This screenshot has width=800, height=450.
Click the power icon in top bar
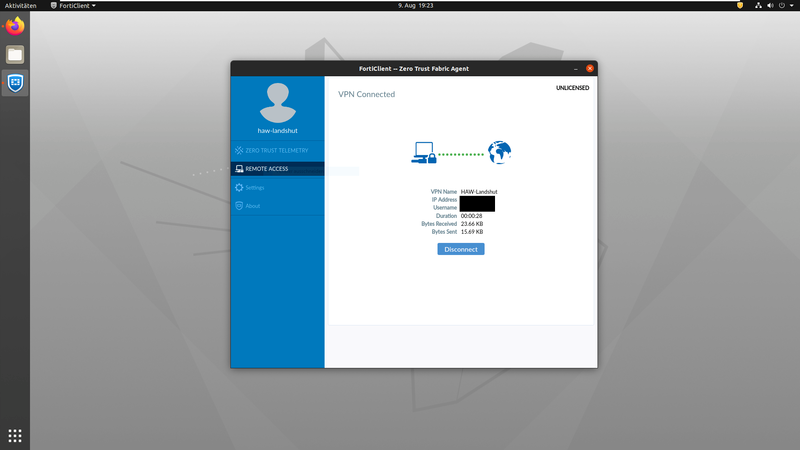(782, 5)
